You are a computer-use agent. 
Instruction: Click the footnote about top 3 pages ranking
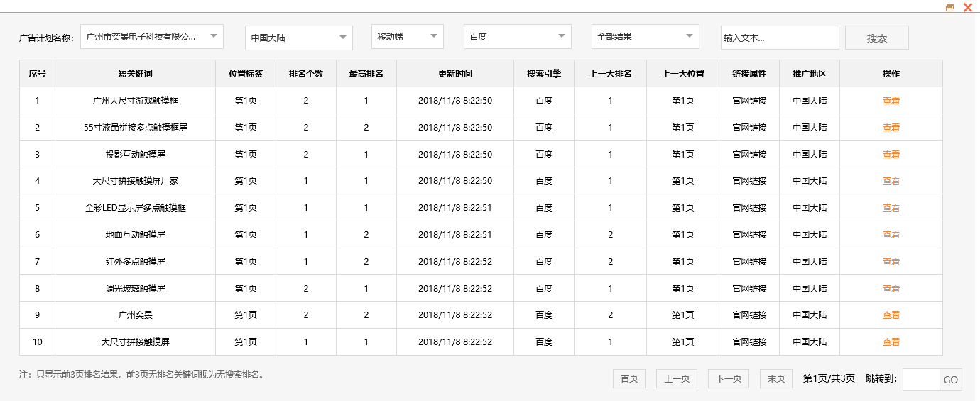[x=143, y=374]
